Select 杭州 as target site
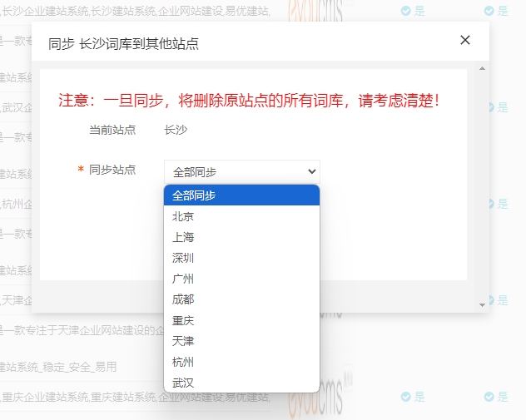The height and width of the screenshot is (420, 526). tap(241, 362)
